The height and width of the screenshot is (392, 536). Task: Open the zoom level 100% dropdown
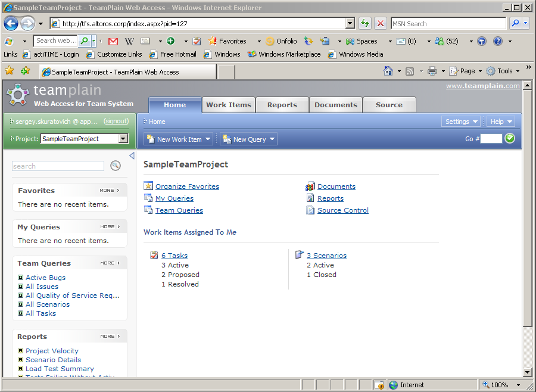(x=518, y=385)
